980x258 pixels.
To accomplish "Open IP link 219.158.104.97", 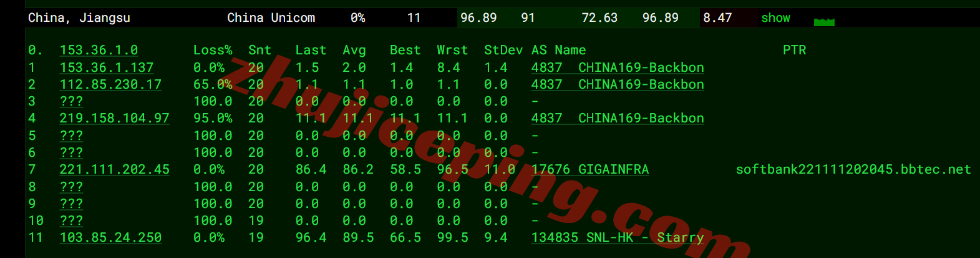I will [x=114, y=118].
